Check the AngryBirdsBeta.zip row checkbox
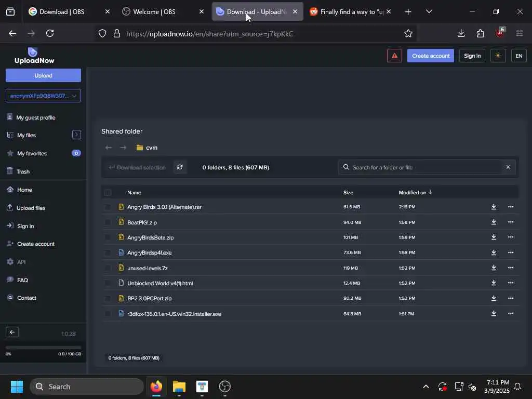532x399 pixels. [x=108, y=237]
